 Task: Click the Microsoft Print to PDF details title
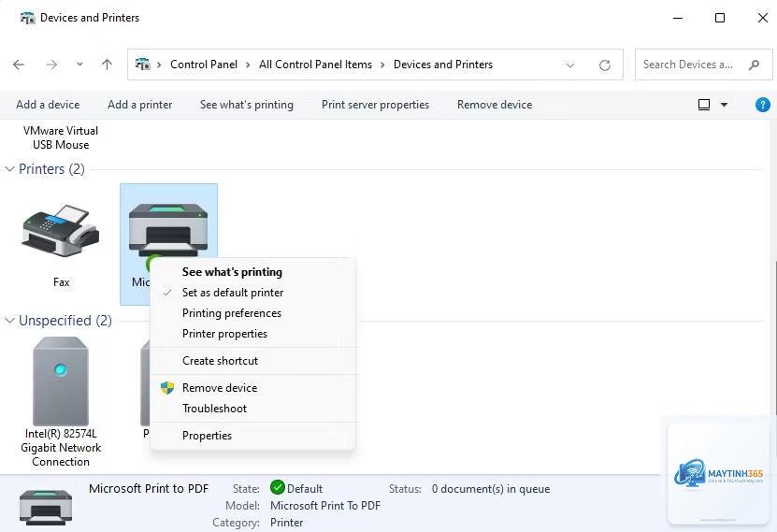click(x=149, y=488)
